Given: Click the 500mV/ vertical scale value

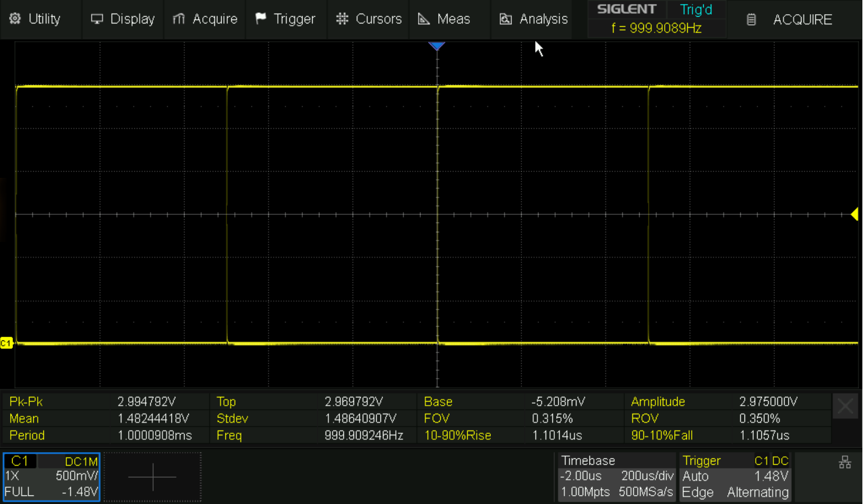Looking at the screenshot, I should [76, 476].
